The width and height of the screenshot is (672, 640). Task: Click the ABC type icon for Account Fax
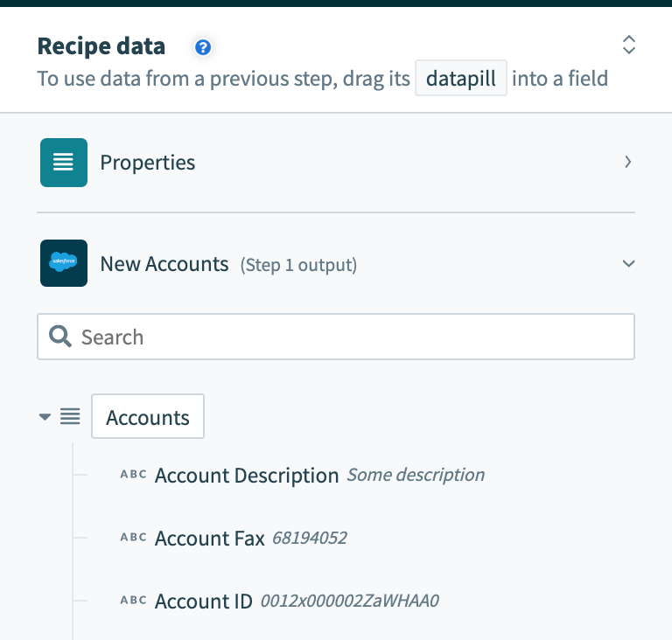tap(133, 537)
